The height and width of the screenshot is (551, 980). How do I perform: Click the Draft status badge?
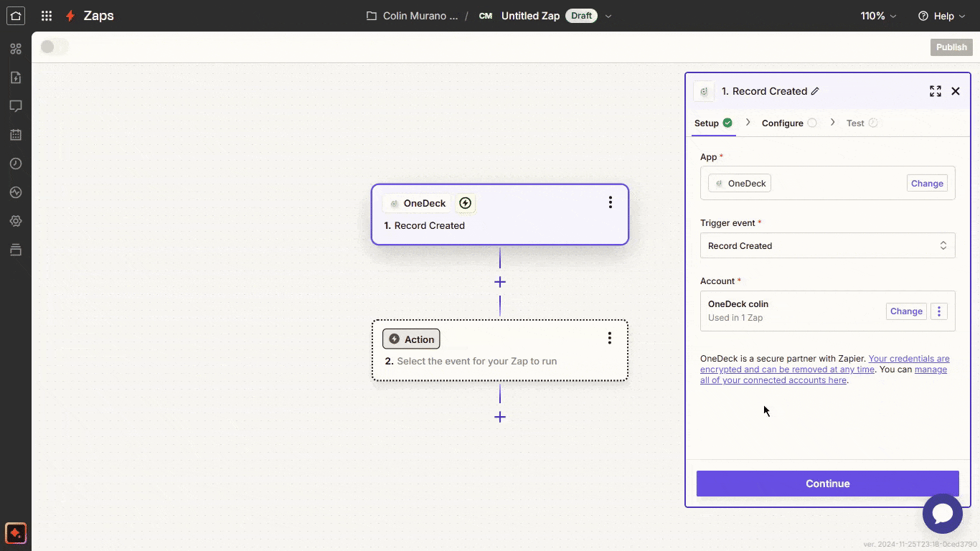(582, 16)
